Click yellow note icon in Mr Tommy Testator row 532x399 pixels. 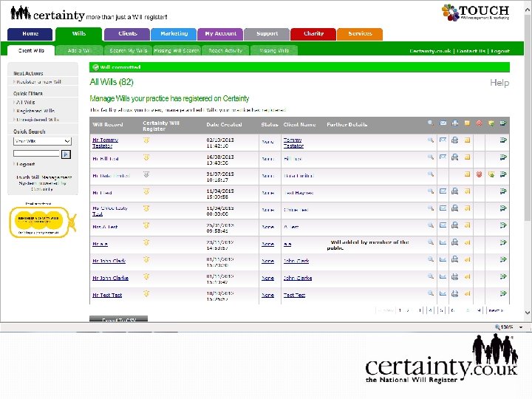[467, 140]
